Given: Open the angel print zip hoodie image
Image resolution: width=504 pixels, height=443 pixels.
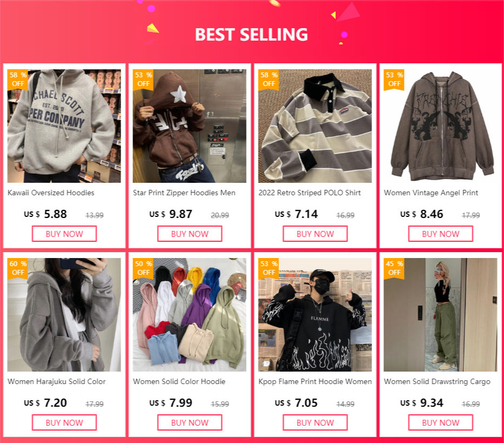Looking at the screenshot, I should click(x=441, y=126).
